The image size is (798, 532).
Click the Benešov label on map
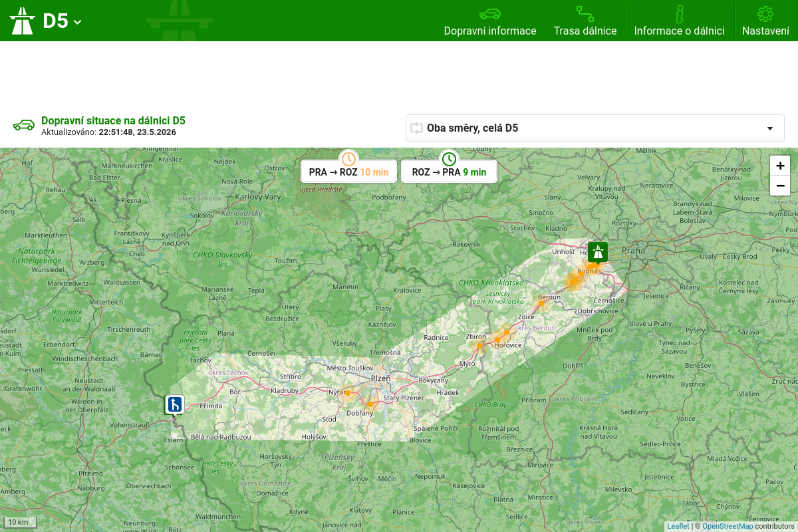click(698, 365)
